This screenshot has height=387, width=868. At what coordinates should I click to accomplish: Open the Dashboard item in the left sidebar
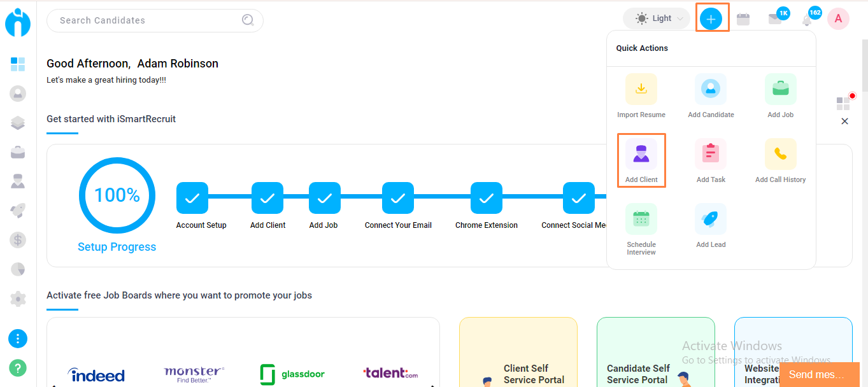point(18,64)
